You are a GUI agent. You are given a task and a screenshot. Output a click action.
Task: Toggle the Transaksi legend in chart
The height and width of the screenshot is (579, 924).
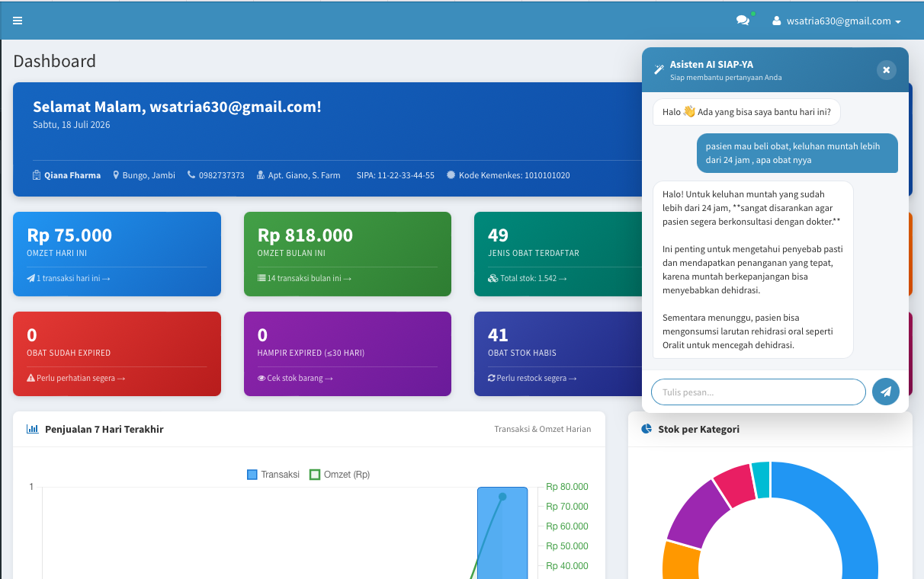(273, 475)
